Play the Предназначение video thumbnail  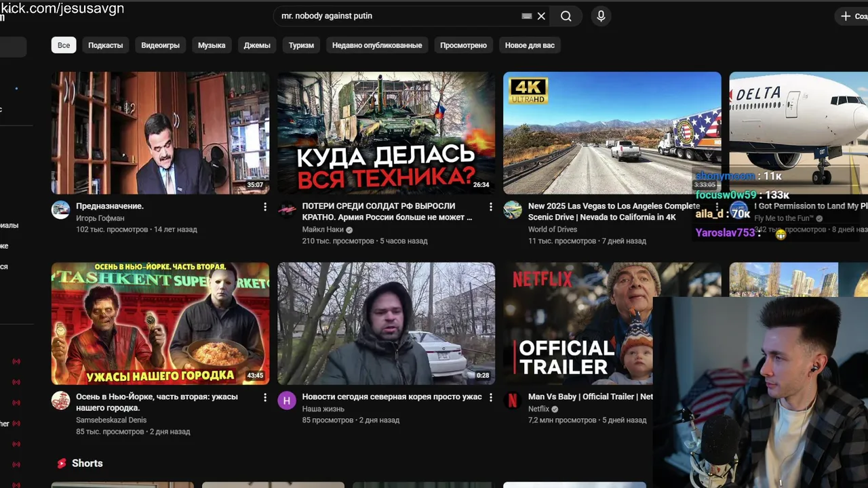pos(160,133)
